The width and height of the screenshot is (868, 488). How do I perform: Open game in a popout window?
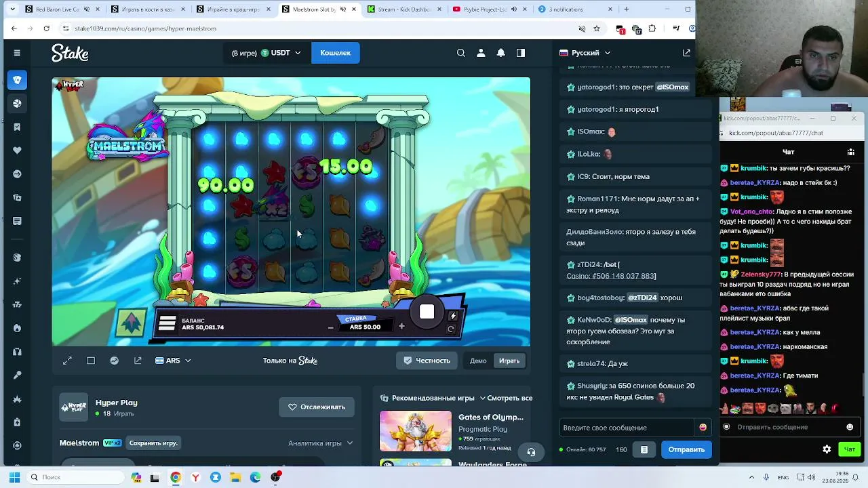138,361
